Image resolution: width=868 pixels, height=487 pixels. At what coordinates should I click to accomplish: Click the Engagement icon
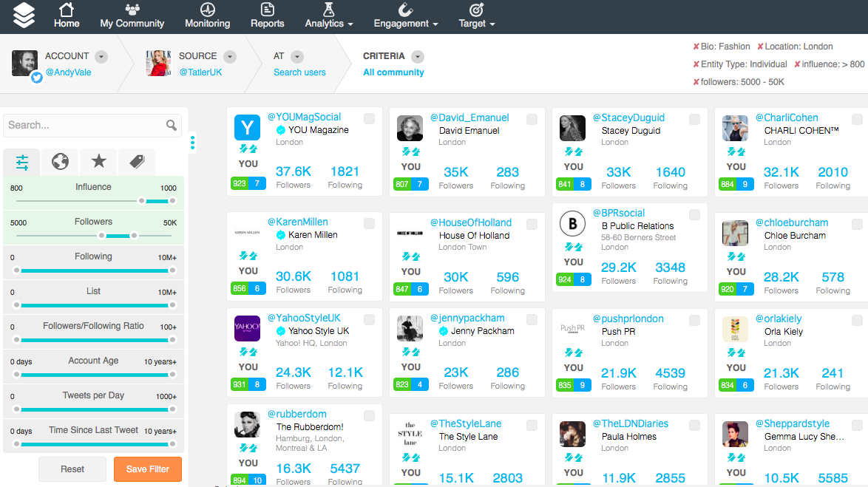click(x=405, y=10)
